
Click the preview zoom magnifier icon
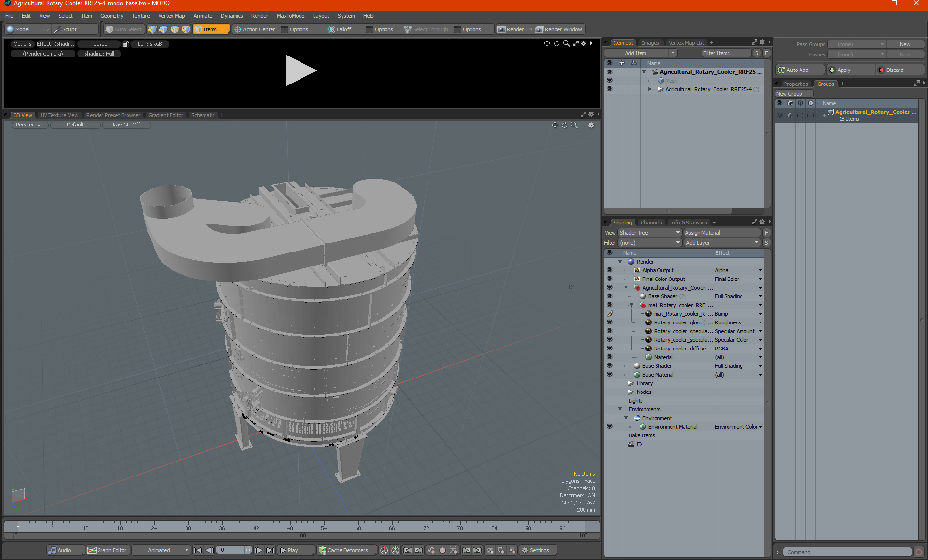point(566,43)
